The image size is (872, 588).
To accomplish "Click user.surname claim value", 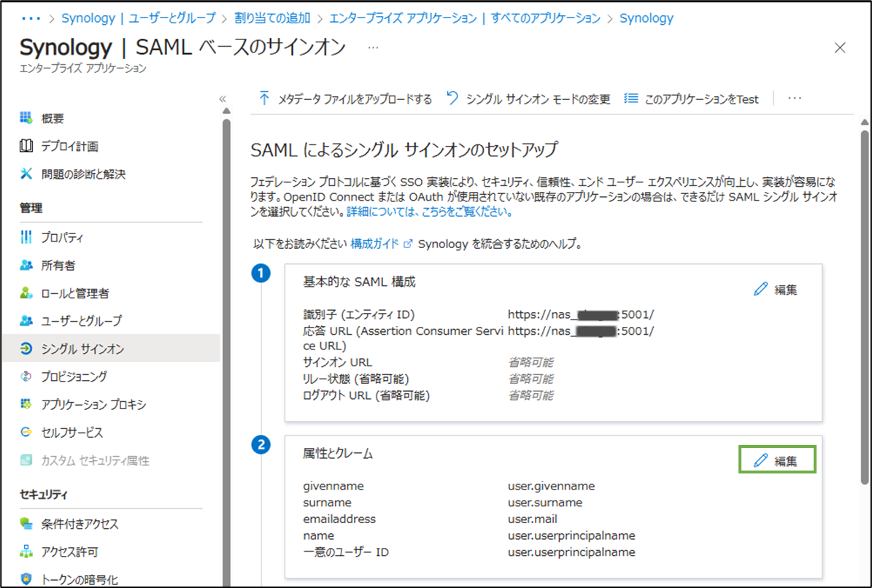I will [x=545, y=503].
